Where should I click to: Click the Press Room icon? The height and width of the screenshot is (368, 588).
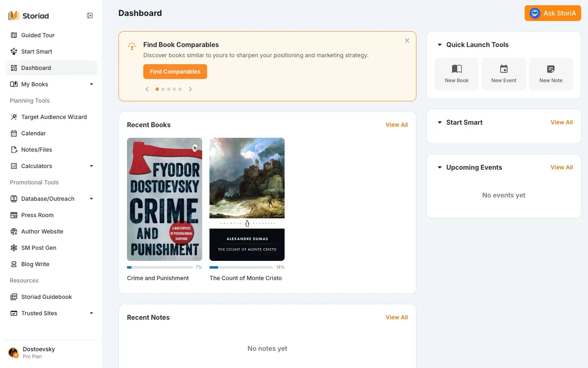point(14,215)
